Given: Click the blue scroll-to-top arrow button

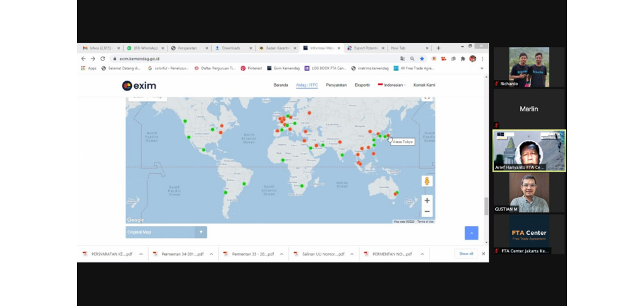Looking at the screenshot, I should (x=471, y=233).
